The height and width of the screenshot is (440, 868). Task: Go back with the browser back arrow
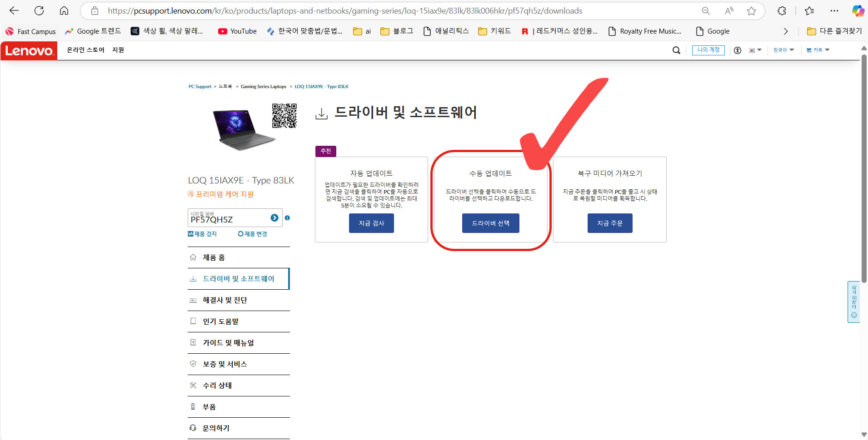14,10
